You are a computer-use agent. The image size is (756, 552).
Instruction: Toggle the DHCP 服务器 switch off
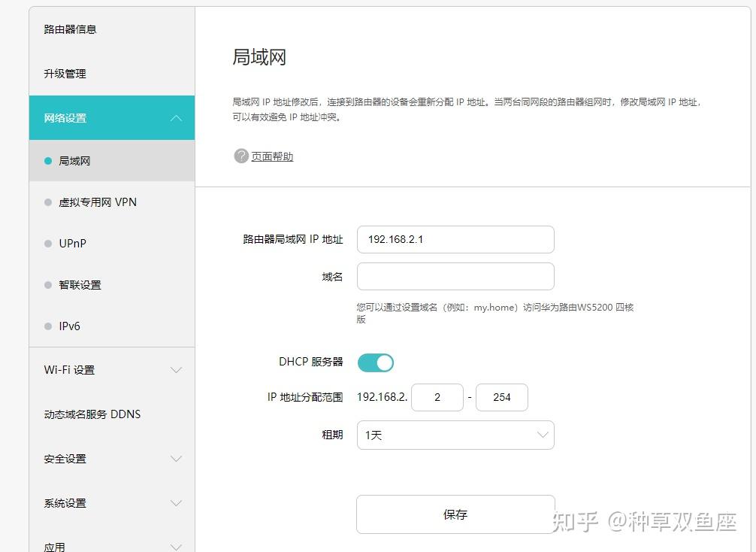click(375, 362)
